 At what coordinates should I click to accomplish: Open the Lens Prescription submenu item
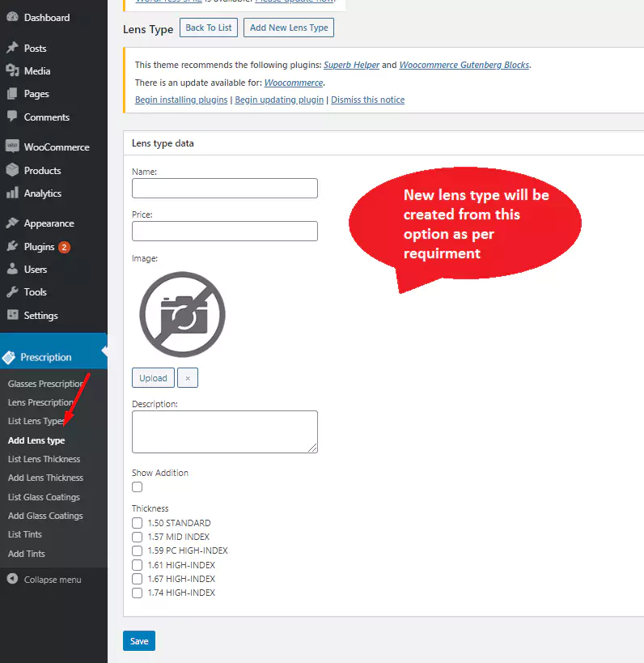tap(41, 402)
